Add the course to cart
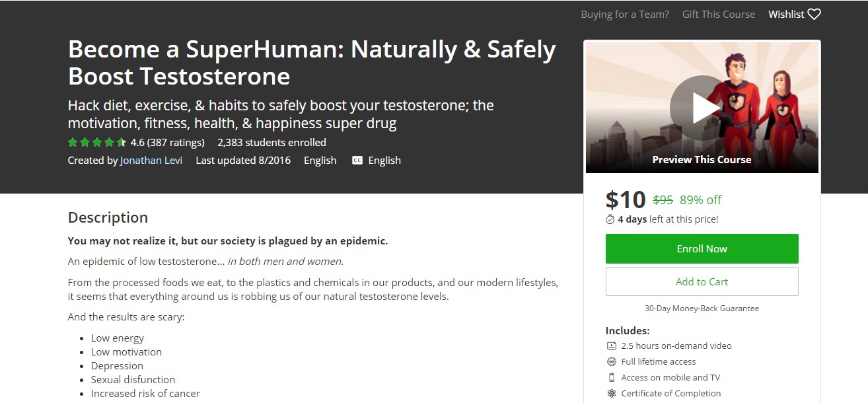The image size is (868, 403). click(702, 281)
